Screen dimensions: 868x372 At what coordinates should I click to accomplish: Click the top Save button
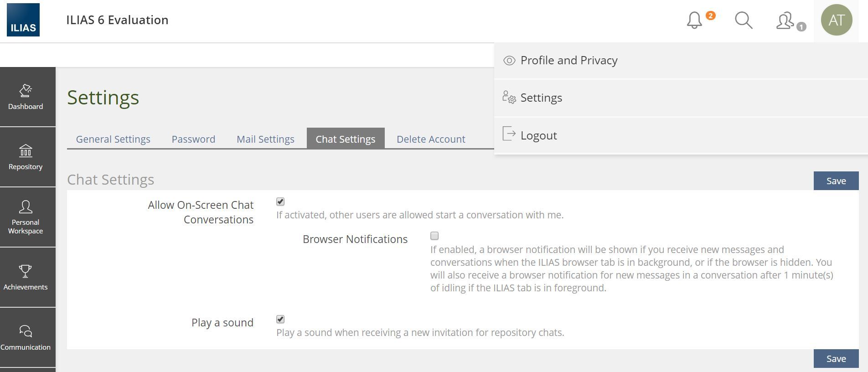click(836, 181)
